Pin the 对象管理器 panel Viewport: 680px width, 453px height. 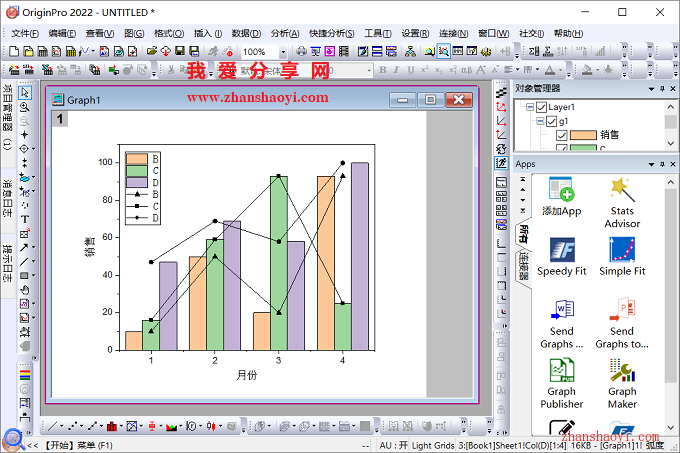click(662, 89)
